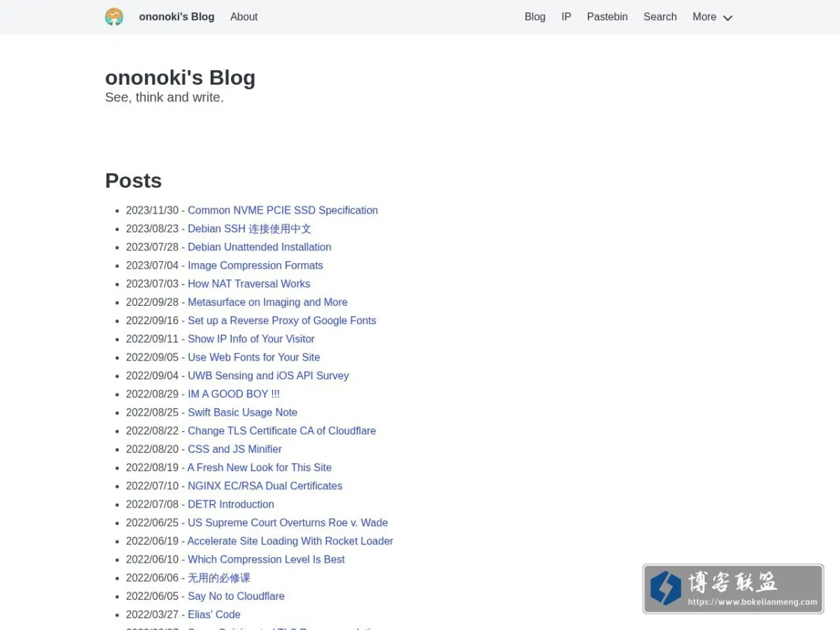Open Accelerate Site Loading With Rocket Loader
This screenshot has height=630, width=840.
tap(290, 541)
